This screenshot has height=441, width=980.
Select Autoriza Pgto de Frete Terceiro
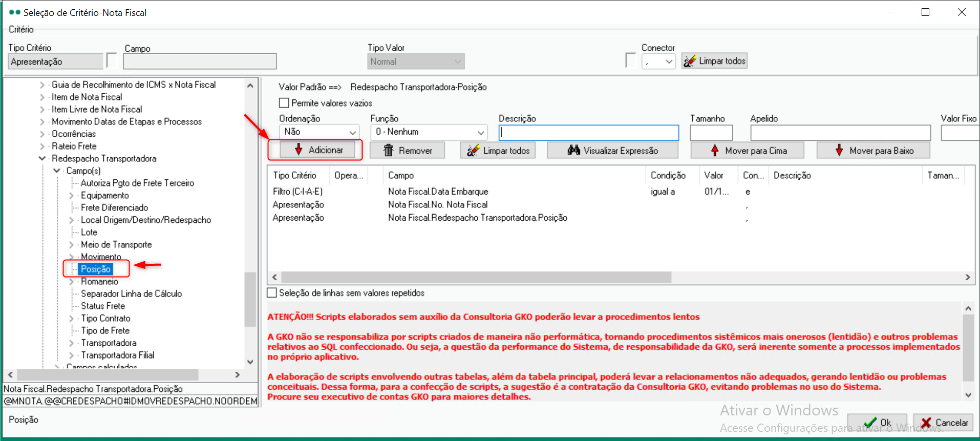pyautogui.click(x=137, y=183)
